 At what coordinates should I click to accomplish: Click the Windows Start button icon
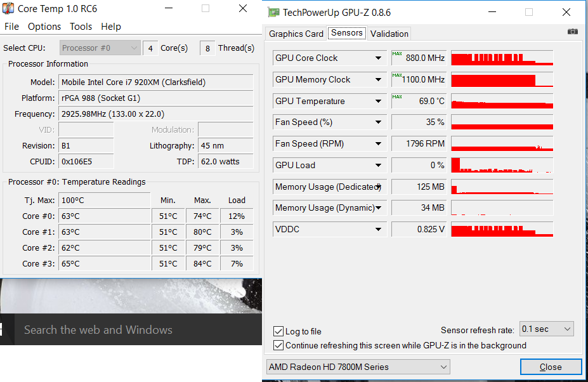tap(2, 329)
